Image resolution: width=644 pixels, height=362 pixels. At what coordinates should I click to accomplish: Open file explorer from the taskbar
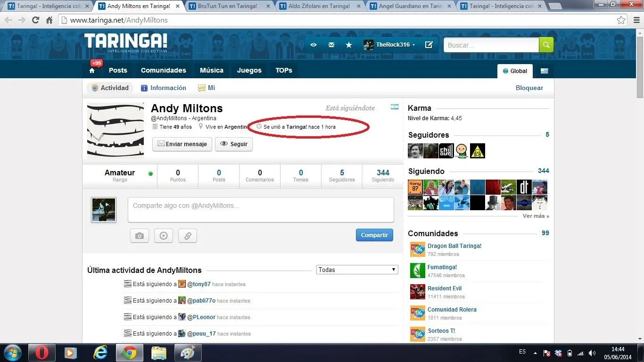[159, 353]
